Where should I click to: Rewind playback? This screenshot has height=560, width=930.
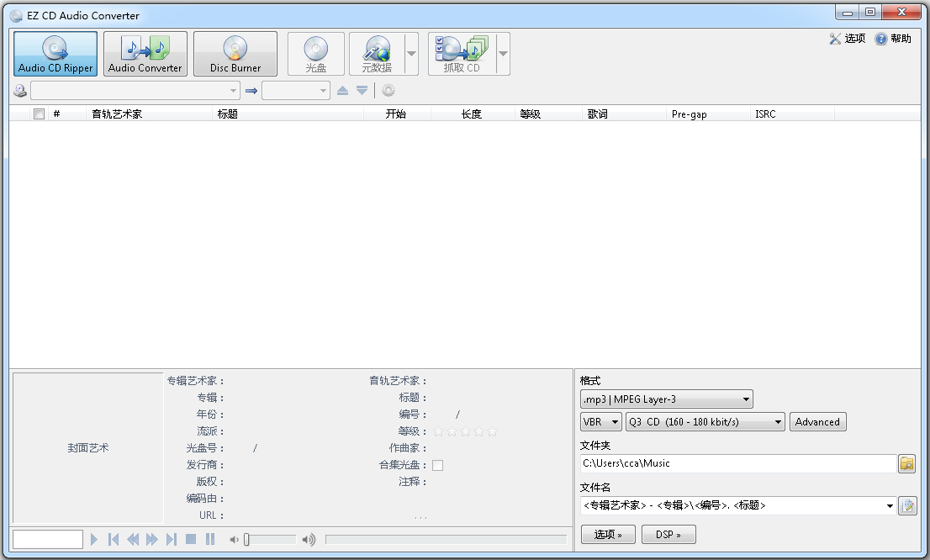click(x=133, y=539)
